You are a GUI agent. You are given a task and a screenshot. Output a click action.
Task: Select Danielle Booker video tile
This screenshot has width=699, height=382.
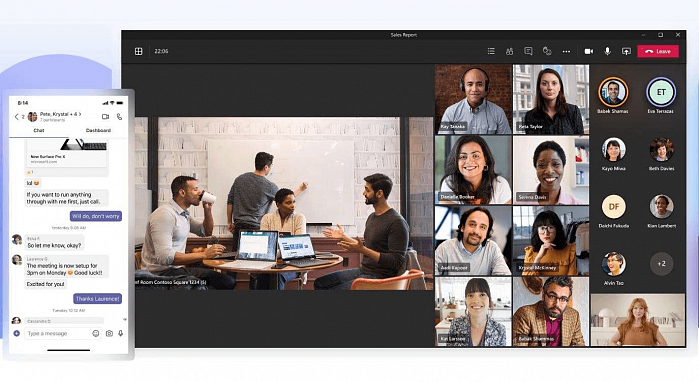473,170
